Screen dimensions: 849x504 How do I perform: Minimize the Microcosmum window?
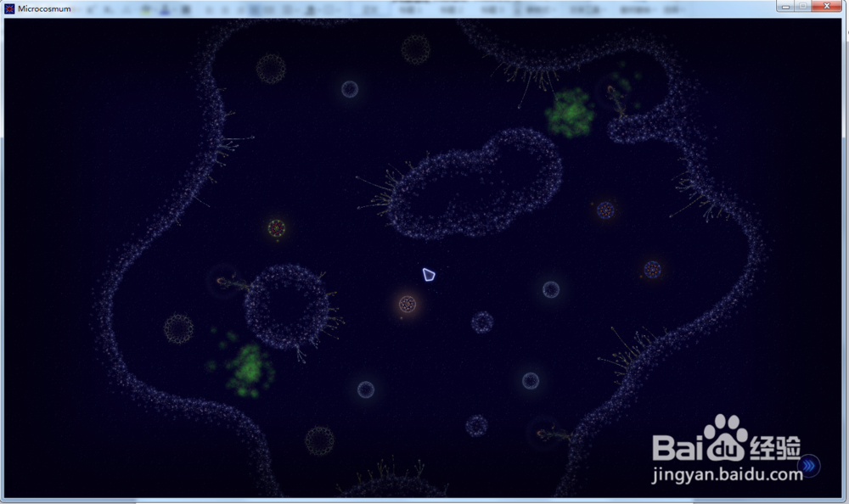click(x=785, y=6)
